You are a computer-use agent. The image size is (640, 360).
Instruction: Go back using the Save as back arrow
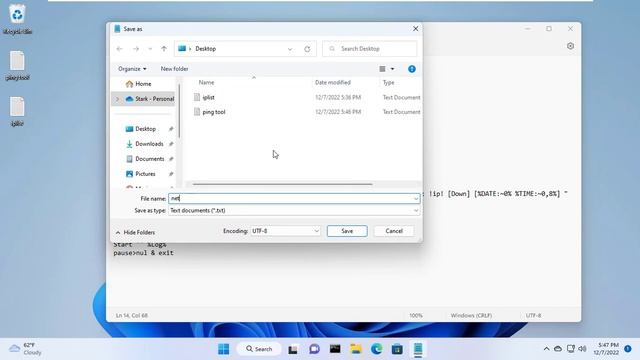coord(120,49)
